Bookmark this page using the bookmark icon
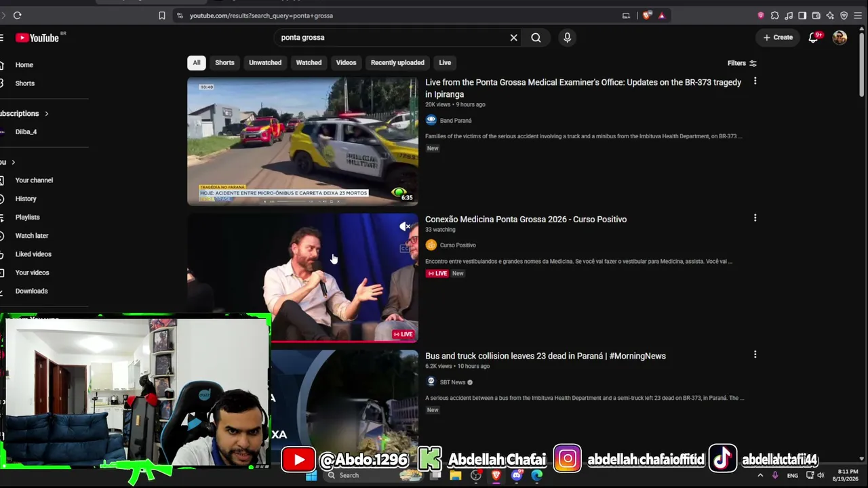This screenshot has width=868, height=488. (x=162, y=16)
